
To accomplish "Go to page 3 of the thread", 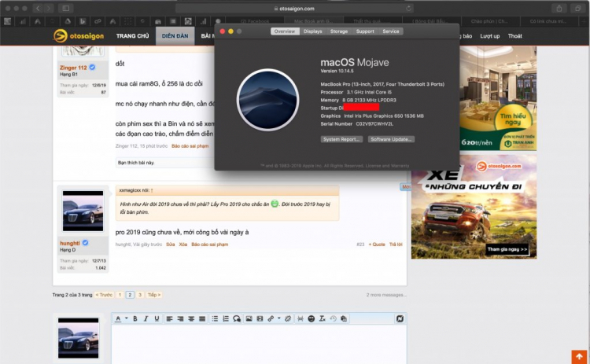I will pos(140,295).
